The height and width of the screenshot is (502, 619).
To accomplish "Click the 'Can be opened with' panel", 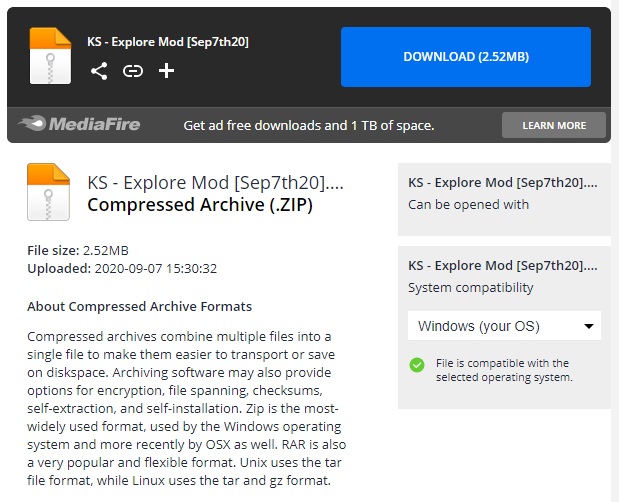I will click(504, 194).
